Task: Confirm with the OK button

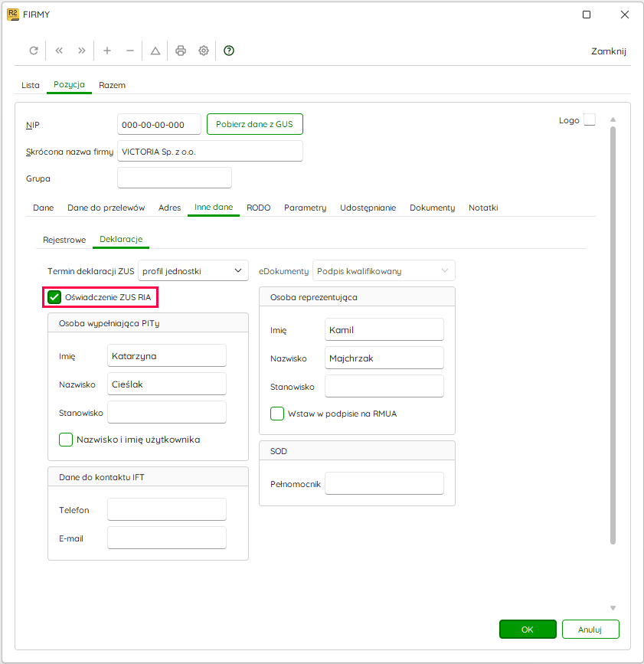Action: [x=528, y=630]
